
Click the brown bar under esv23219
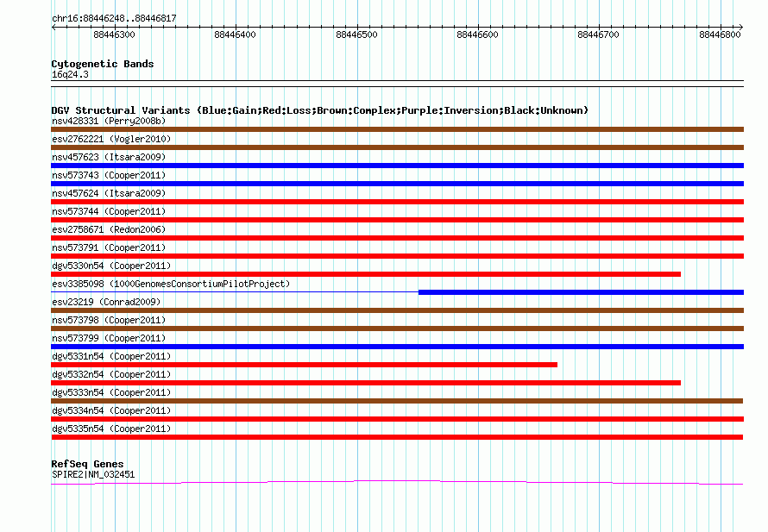click(x=397, y=310)
